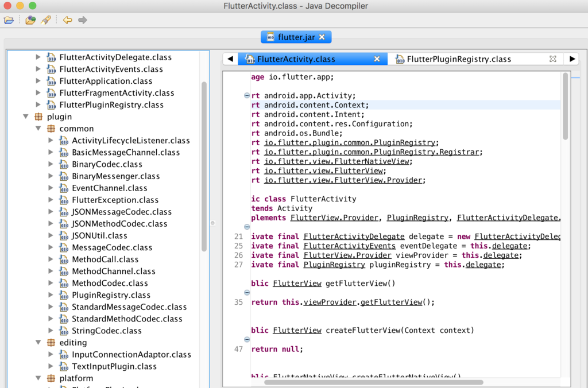Viewport: 588px width, 388px height.
Task: Follow the getFlutterView call link on line 35
Action: 391,302
